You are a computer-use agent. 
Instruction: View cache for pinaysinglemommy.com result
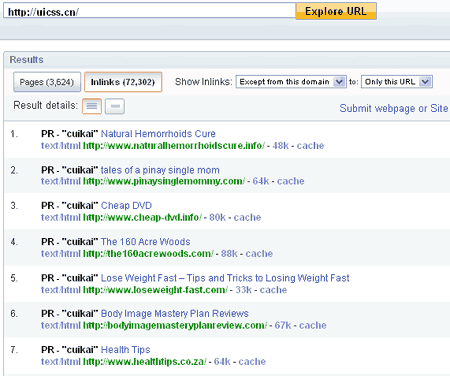click(x=291, y=181)
